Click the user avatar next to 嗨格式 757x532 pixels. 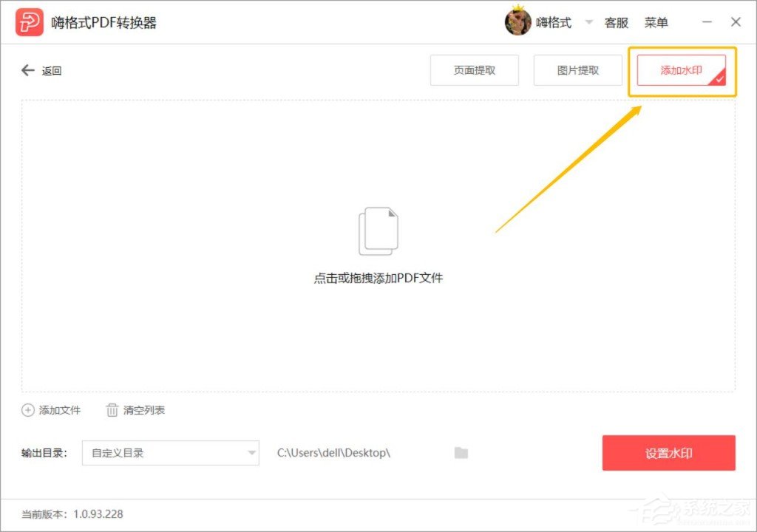tap(517, 21)
